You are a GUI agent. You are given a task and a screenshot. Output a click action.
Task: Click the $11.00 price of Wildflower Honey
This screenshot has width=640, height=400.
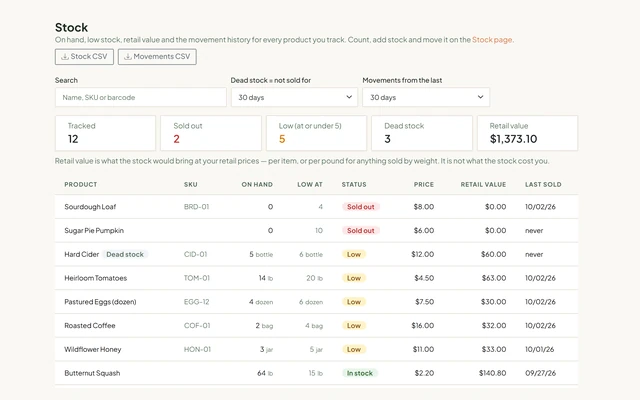tap(423, 349)
